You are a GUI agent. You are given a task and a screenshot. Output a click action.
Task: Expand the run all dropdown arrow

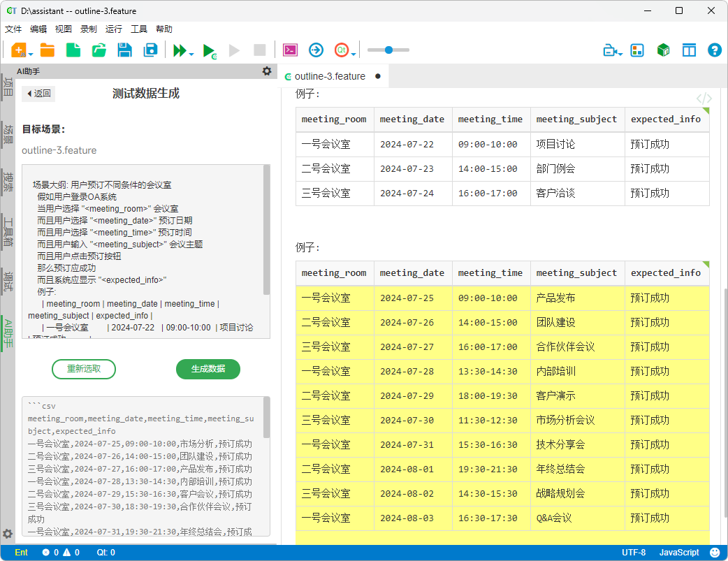coord(191,54)
